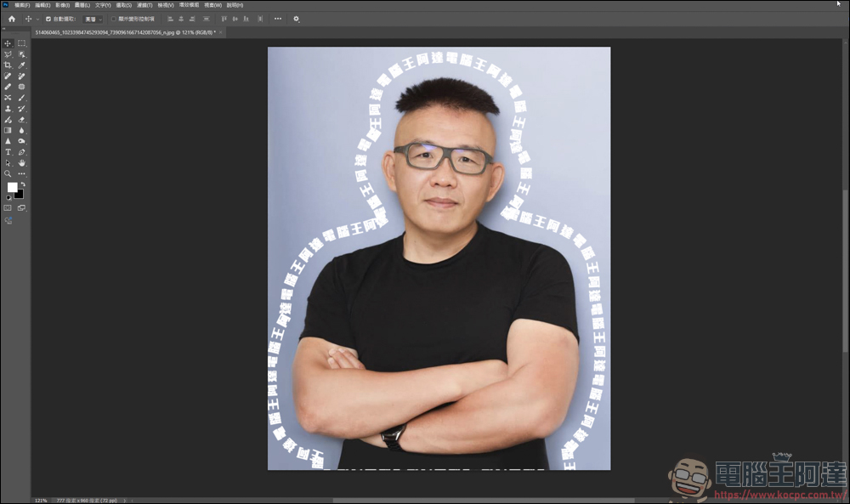Viewport: 850px width, 504px height.
Task: Open the Move tool preset picker chevron
Action: (37, 19)
